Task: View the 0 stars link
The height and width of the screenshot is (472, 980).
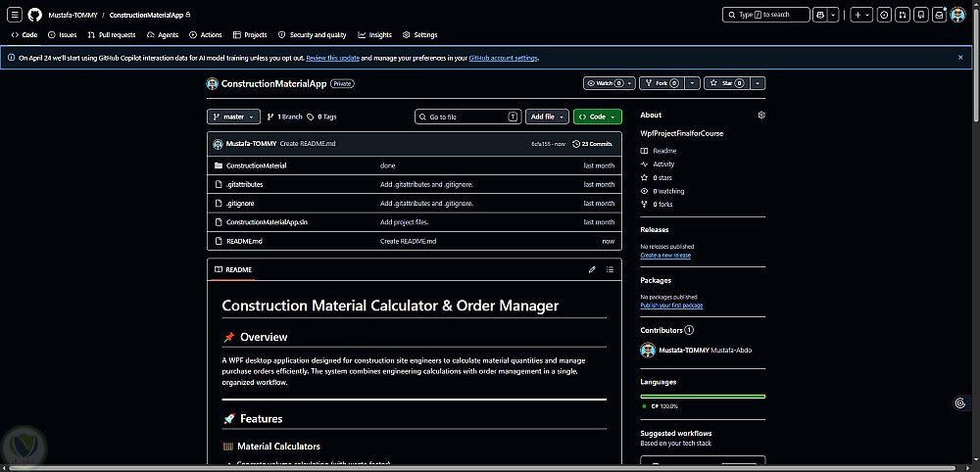Action: 657,178
